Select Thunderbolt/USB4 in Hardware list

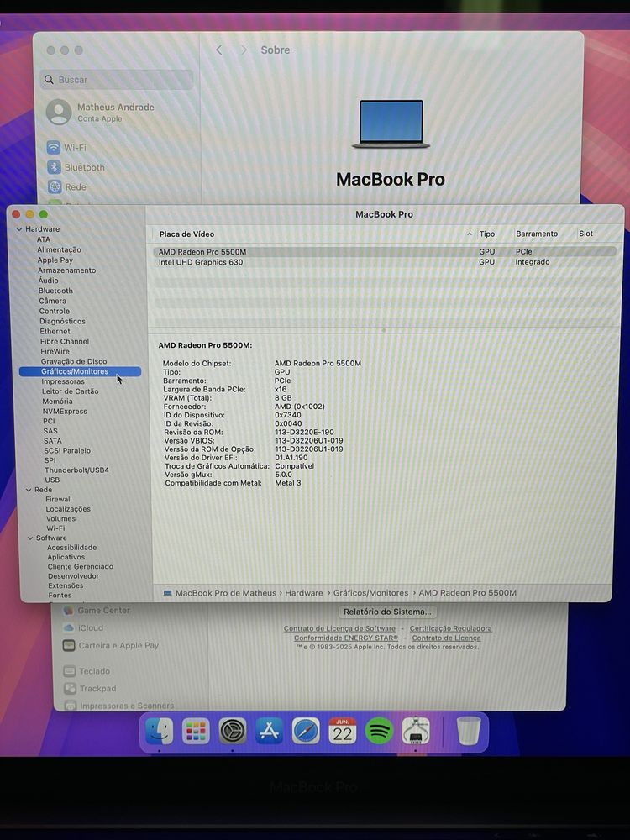(x=76, y=470)
